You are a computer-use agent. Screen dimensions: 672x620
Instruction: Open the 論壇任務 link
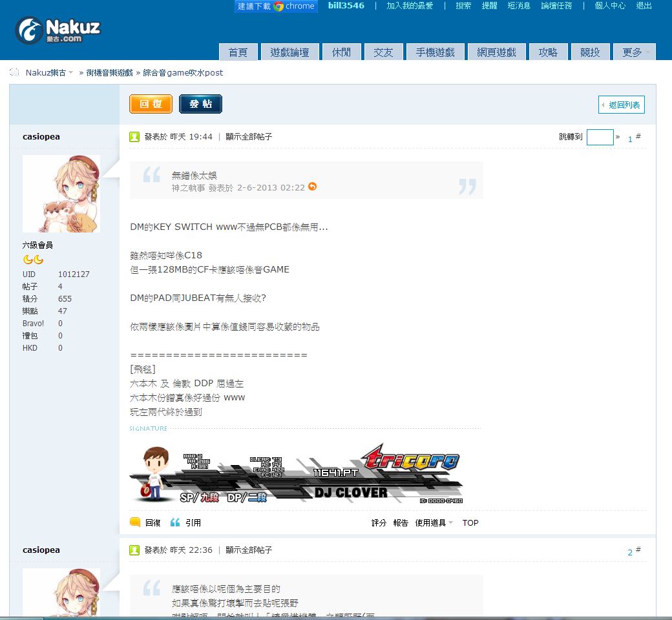(556, 6)
